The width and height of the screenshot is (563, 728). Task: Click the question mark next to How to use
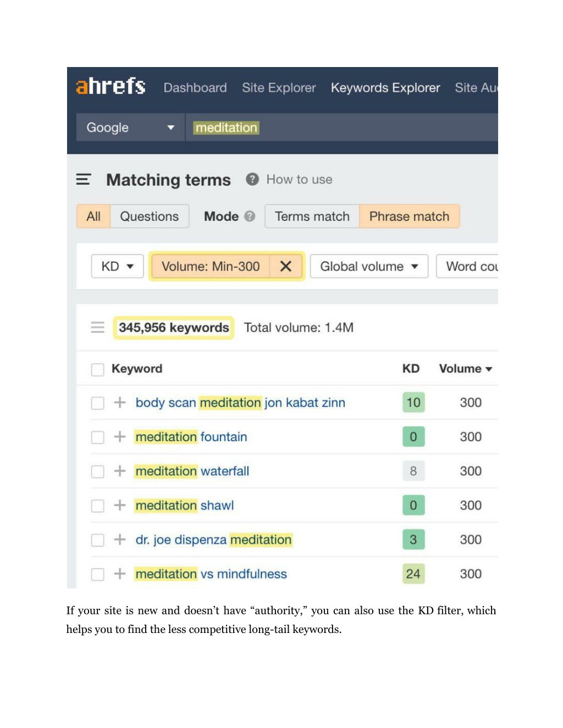coord(252,179)
